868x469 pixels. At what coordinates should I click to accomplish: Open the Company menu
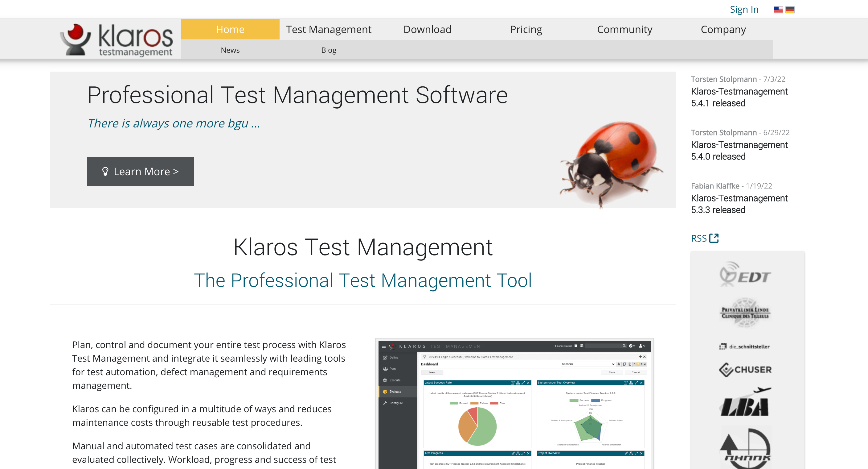pyautogui.click(x=723, y=29)
